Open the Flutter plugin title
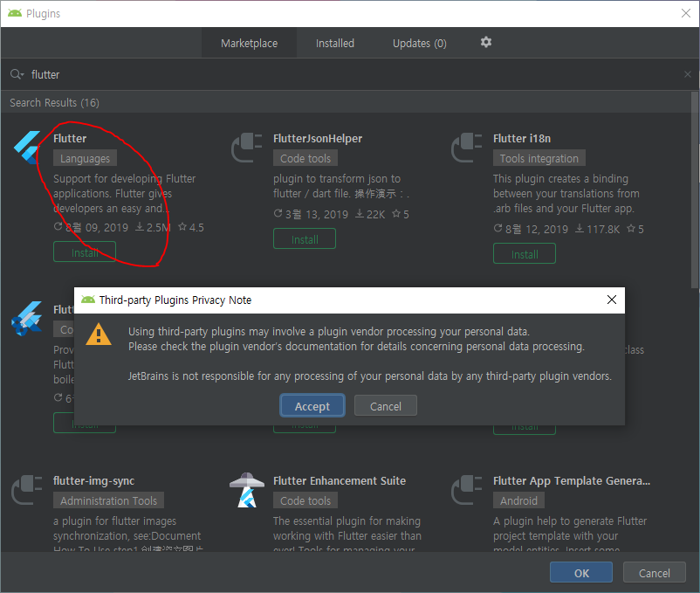 [x=70, y=139]
